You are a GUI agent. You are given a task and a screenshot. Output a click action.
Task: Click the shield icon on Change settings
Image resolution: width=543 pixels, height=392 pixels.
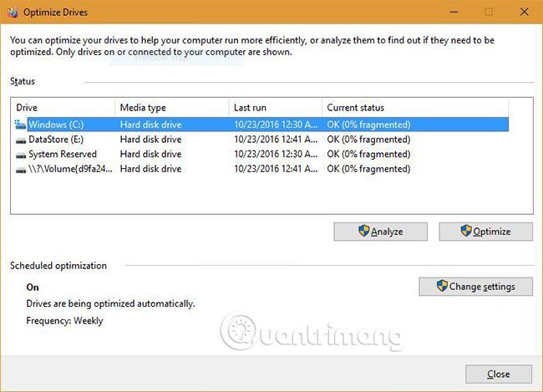click(x=442, y=287)
